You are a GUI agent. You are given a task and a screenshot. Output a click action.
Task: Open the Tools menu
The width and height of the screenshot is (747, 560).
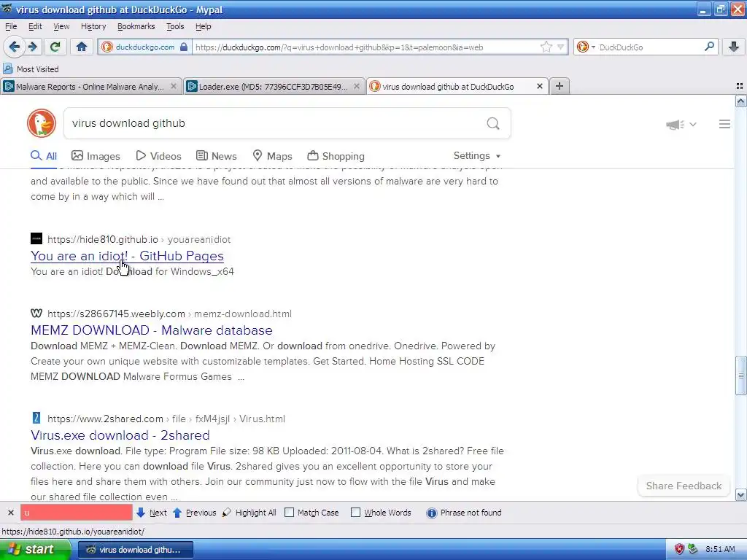[x=175, y=26]
